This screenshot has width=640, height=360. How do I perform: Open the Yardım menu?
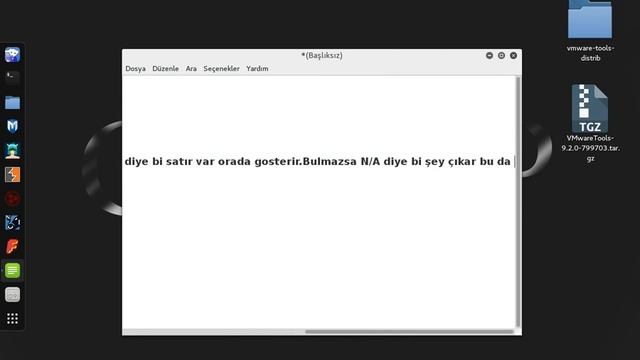(x=257, y=69)
